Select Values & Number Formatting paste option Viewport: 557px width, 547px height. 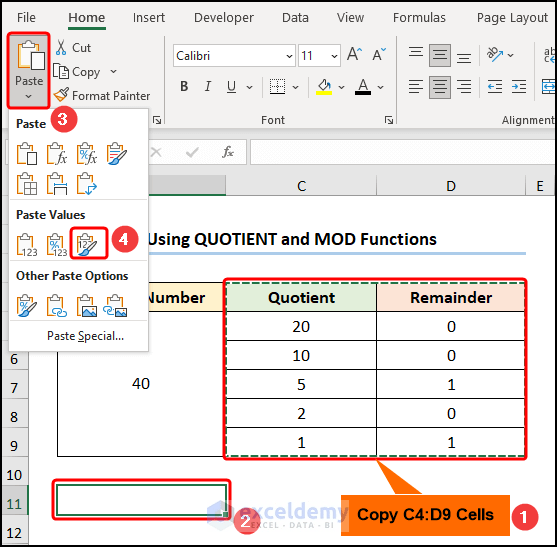point(57,245)
